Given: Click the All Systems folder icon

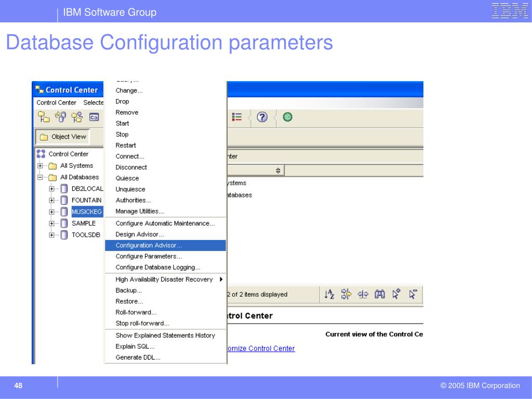Looking at the screenshot, I should pyautogui.click(x=52, y=166).
